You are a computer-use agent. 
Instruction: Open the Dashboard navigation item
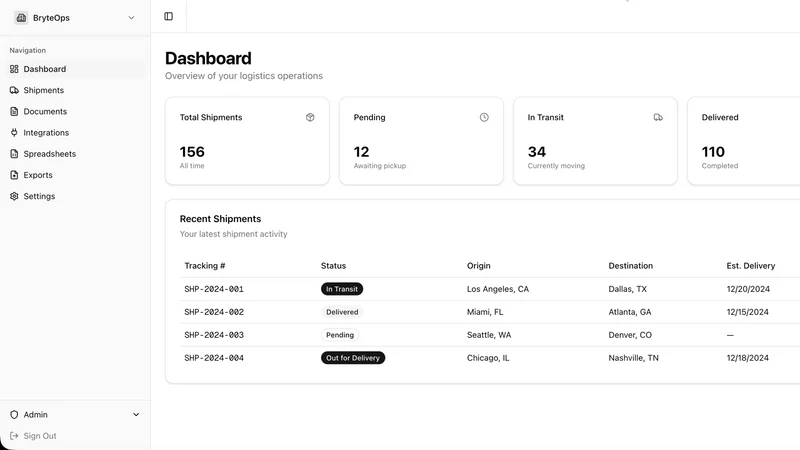75,69
